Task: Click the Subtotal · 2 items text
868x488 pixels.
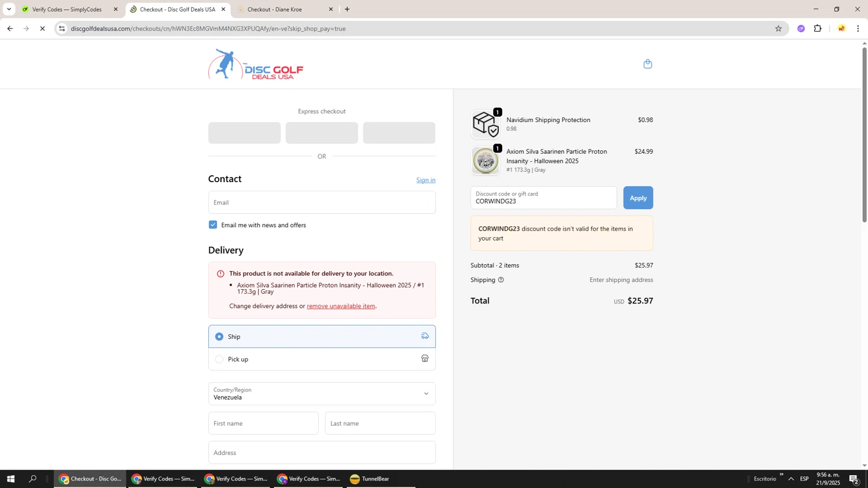Action: point(495,265)
